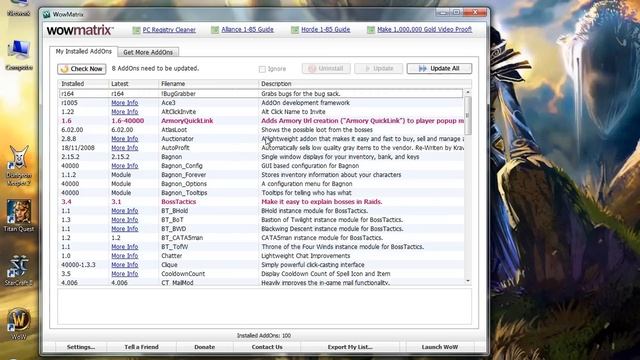Select the Bagnon_Forever row

(261, 175)
